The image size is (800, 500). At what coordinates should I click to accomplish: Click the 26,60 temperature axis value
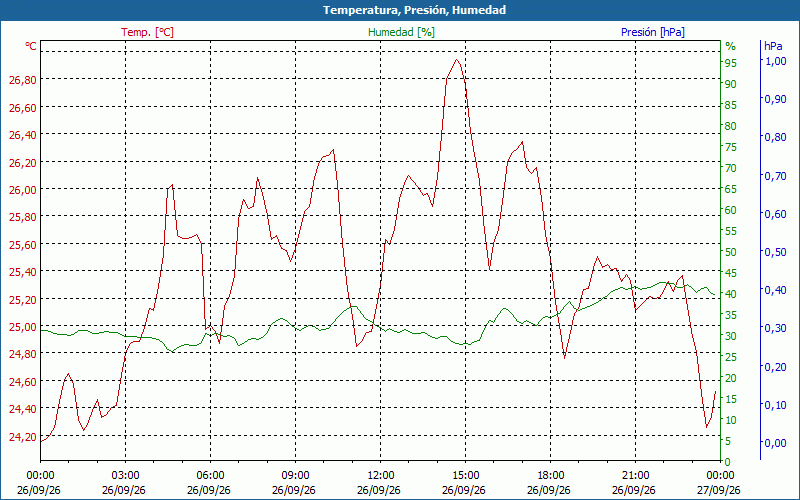coord(23,108)
